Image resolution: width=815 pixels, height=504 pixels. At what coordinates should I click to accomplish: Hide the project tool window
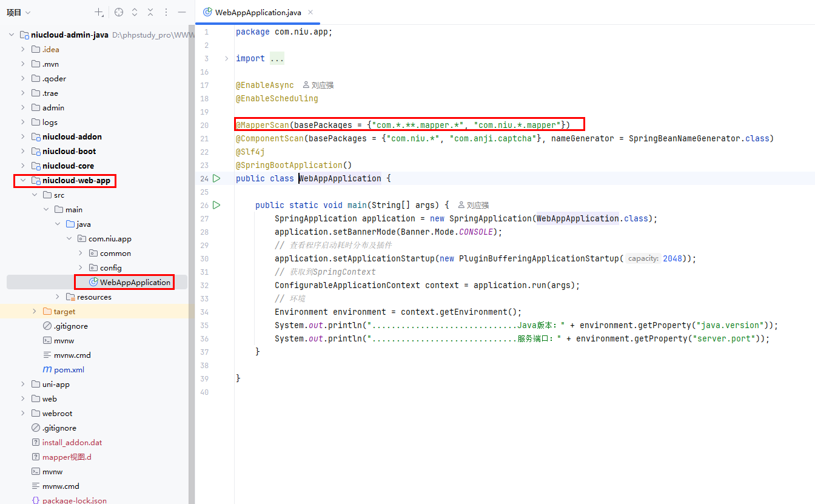pos(181,12)
